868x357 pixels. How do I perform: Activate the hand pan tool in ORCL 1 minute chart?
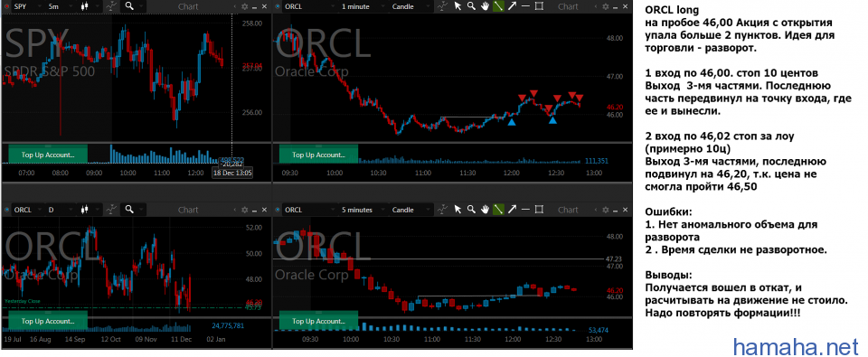tap(485, 6)
